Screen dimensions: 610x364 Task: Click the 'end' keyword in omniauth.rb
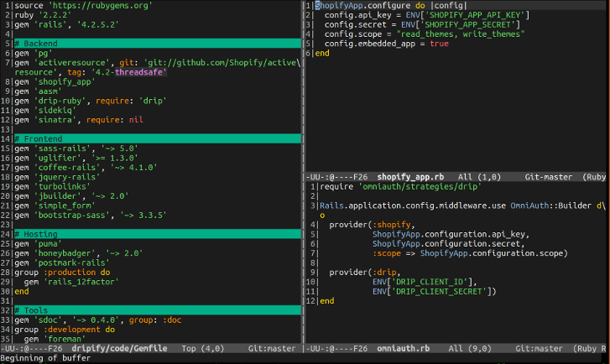click(326, 300)
